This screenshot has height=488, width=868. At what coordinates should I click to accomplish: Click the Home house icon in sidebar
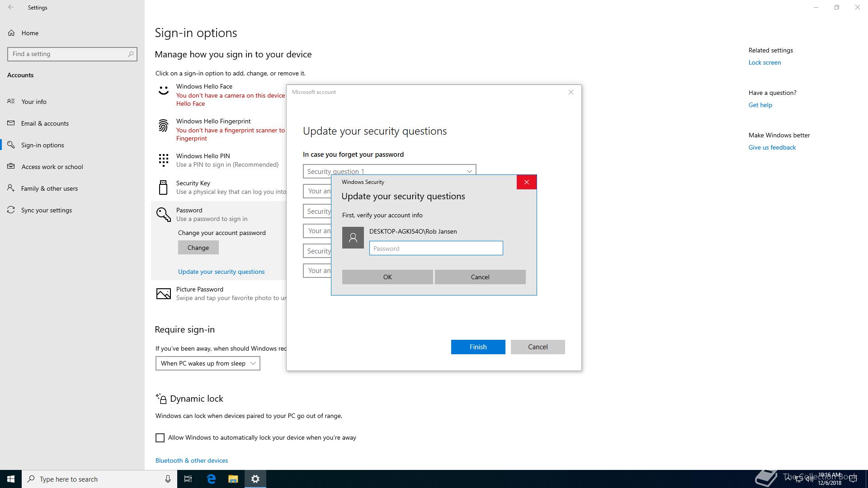11,33
